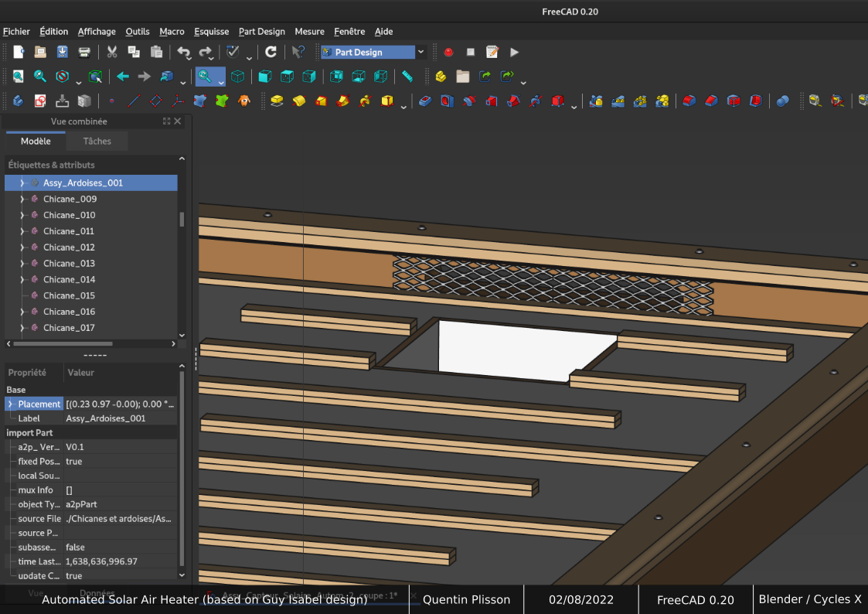Open the Esquisse menu
This screenshot has height=614, width=868.
point(212,32)
